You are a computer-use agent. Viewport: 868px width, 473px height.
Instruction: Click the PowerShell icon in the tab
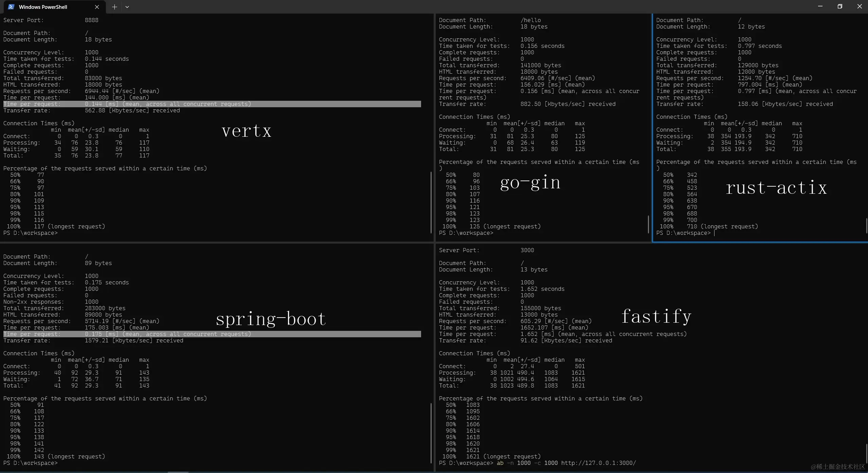[11, 7]
